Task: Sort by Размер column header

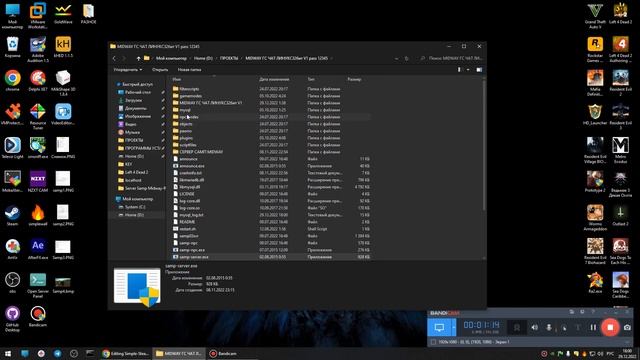Action: pos(354,79)
